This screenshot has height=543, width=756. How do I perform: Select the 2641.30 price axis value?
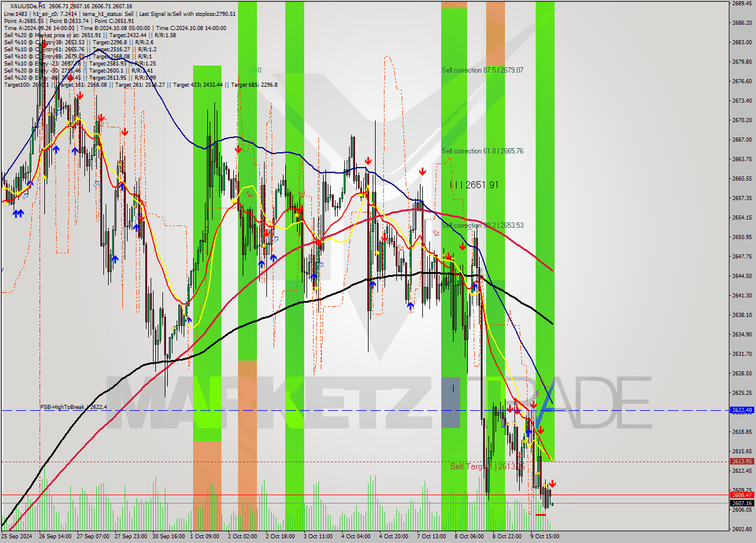point(742,296)
